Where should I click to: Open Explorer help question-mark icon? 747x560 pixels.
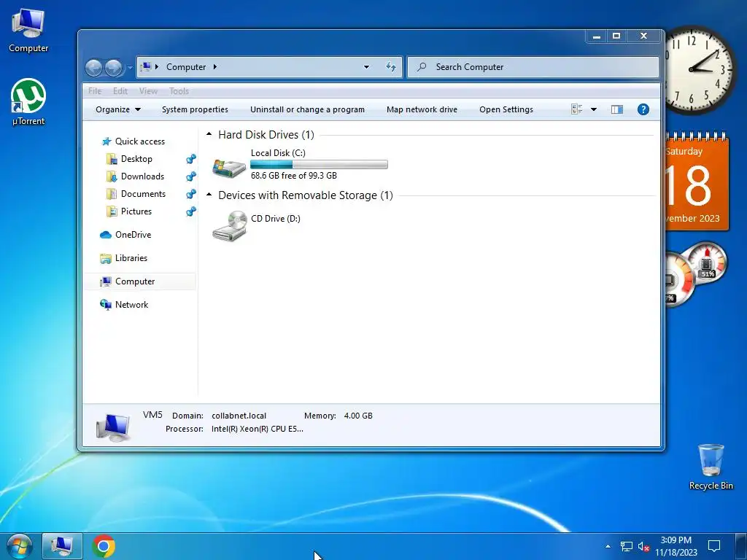(643, 109)
